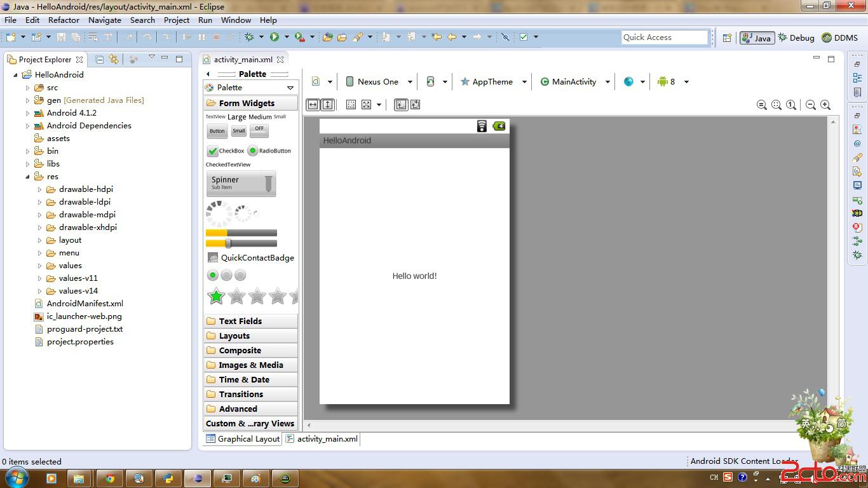The height and width of the screenshot is (488, 868).
Task: Open the DDMS perspective
Action: pyautogui.click(x=839, y=37)
